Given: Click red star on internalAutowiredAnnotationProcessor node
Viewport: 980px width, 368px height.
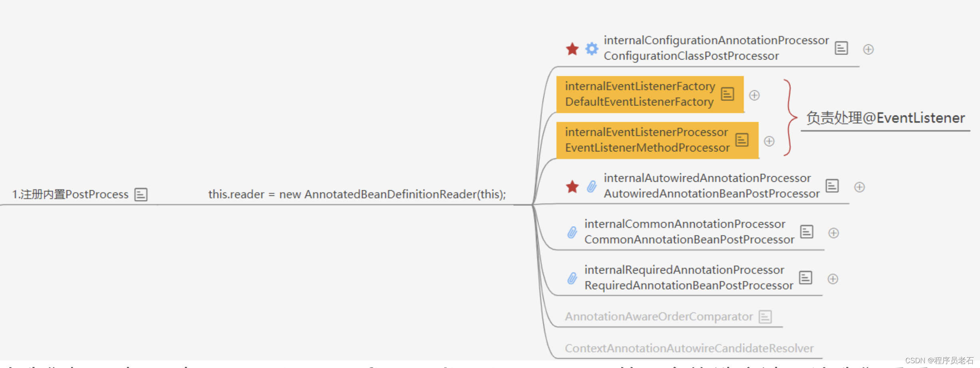Looking at the screenshot, I should point(572,186).
